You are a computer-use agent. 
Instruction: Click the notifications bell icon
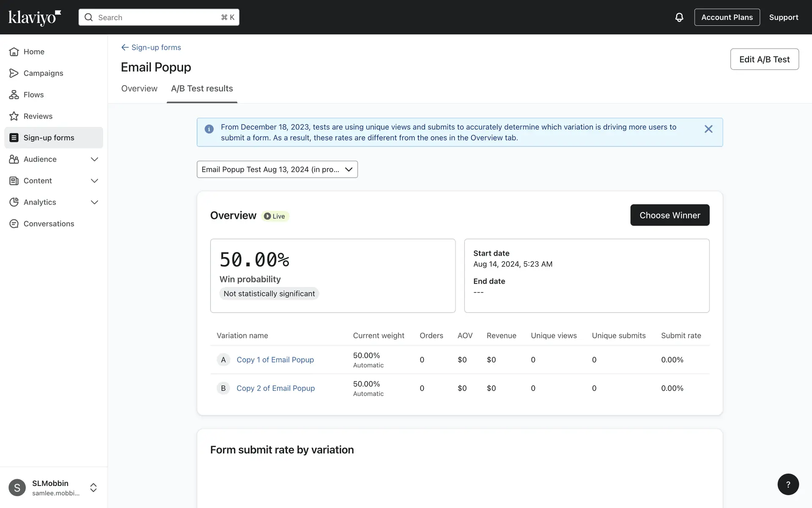[x=679, y=17]
